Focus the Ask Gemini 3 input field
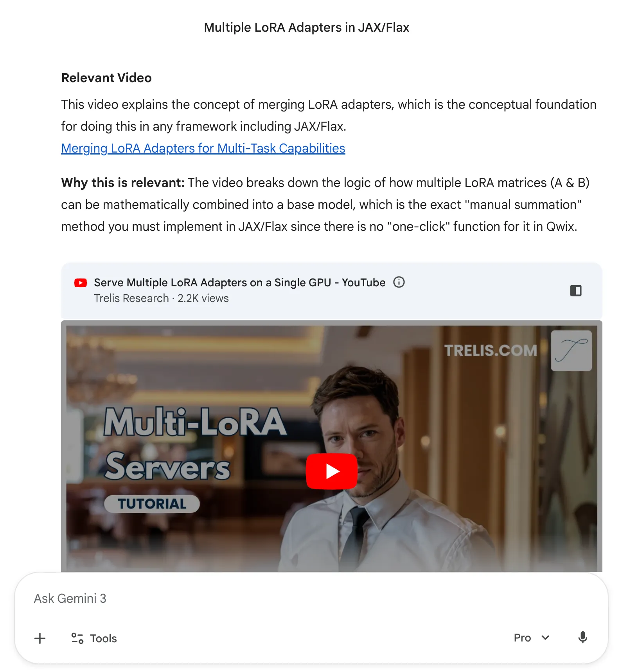The height and width of the screenshot is (672, 629). click(311, 598)
